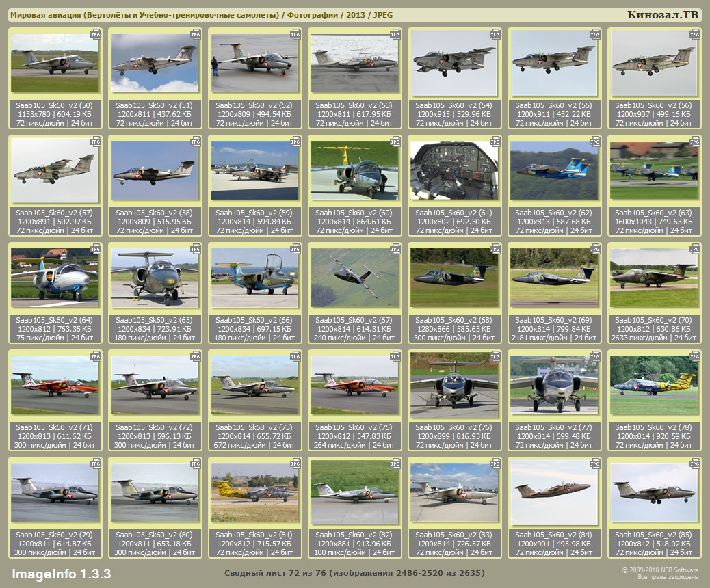
Task: Click the JPG icon on thumbnail (85)
Action: tap(695, 463)
